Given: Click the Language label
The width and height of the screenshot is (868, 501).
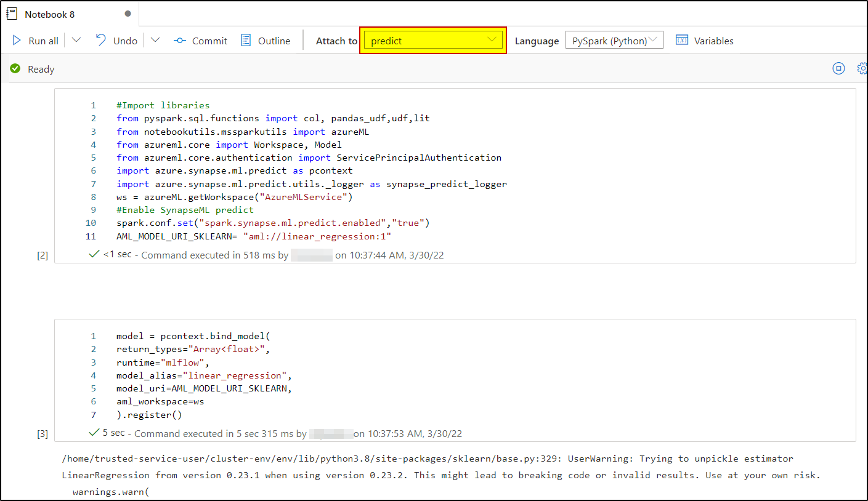Looking at the screenshot, I should 537,41.
